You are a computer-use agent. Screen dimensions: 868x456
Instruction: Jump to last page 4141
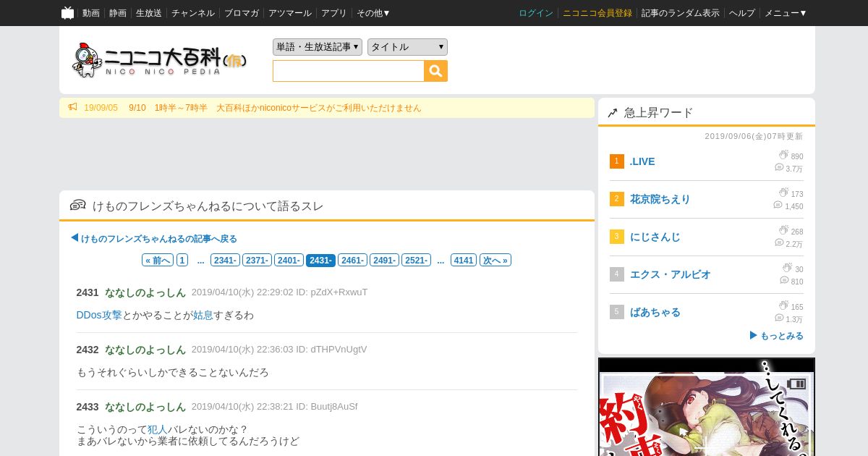pyautogui.click(x=464, y=260)
